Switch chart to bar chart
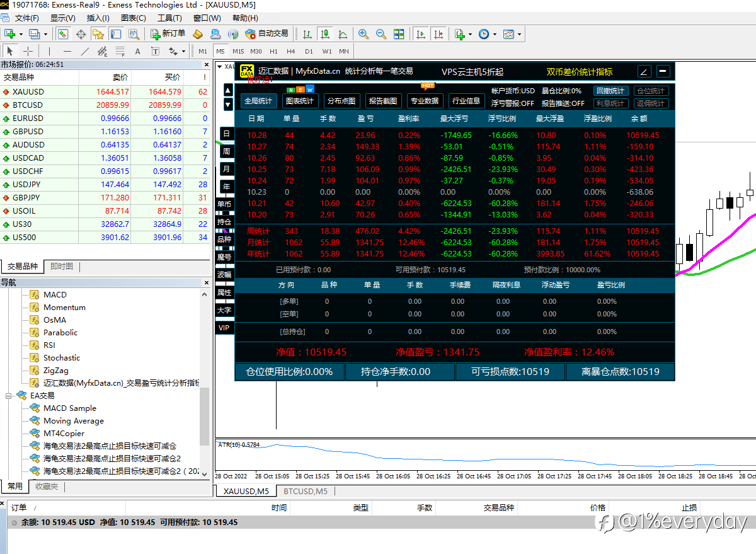The image size is (756, 554). (x=307, y=33)
